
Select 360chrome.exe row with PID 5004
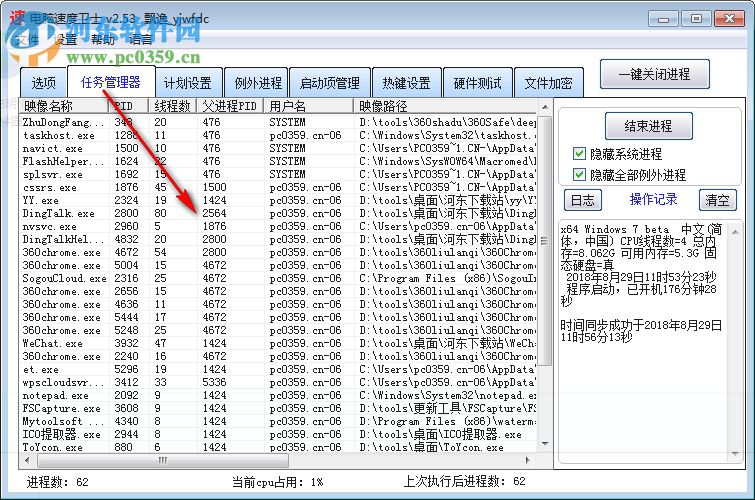point(278,265)
